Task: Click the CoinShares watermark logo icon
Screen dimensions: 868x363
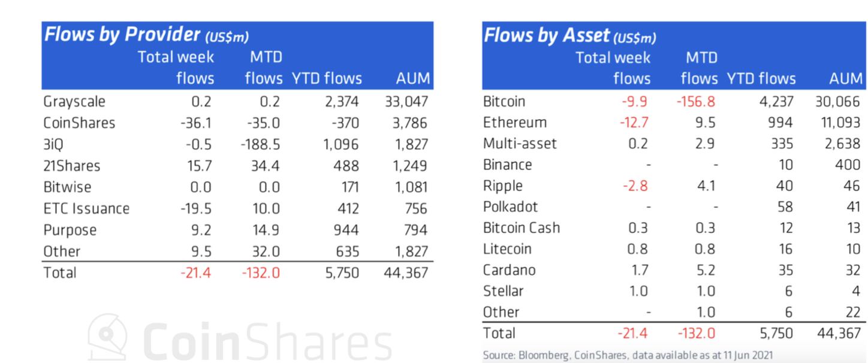Action: [x=108, y=335]
